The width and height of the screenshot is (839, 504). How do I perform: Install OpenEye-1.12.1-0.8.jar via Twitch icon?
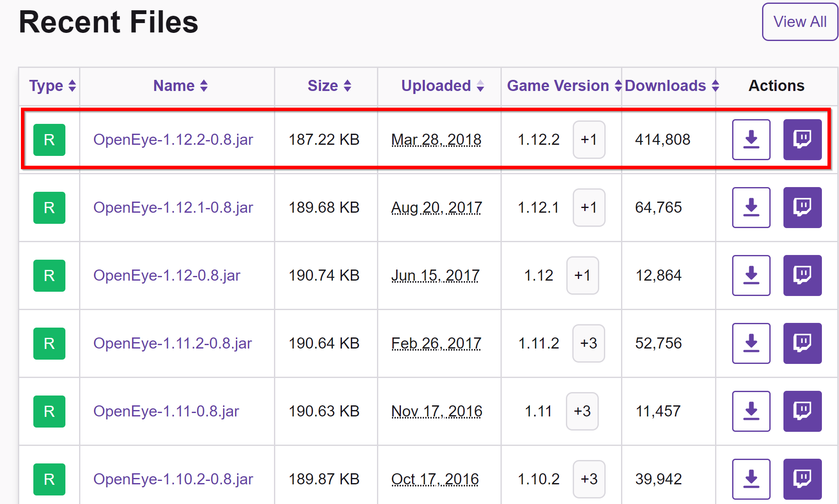pos(802,208)
